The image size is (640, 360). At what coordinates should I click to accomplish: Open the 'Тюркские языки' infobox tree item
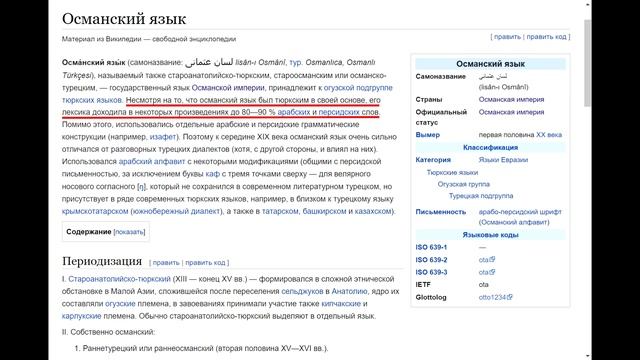click(452, 173)
